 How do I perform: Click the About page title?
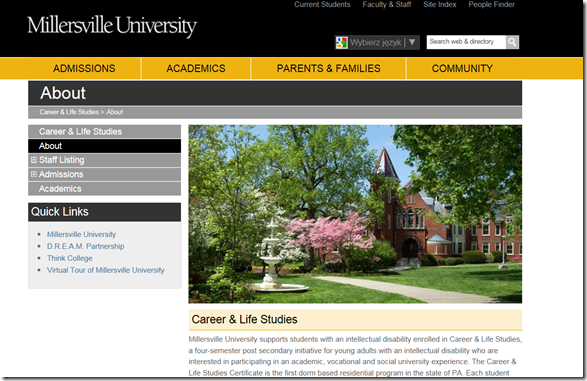tap(63, 93)
